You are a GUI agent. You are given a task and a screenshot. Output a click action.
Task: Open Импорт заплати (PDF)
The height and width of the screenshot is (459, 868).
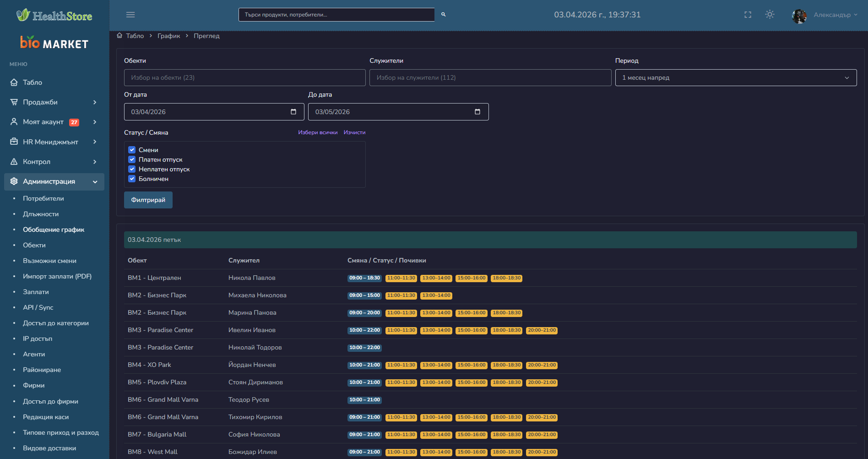pyautogui.click(x=57, y=276)
